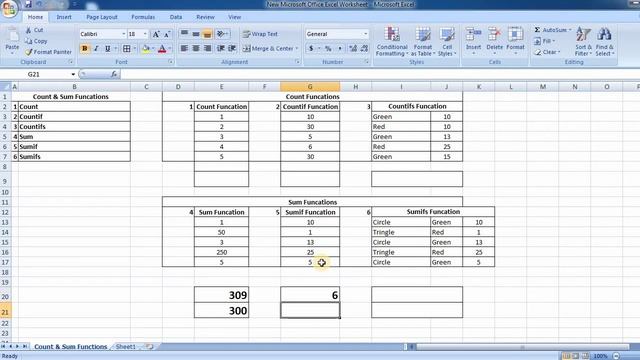Image resolution: width=640 pixels, height=360 pixels.
Task: Apply comma style
Action: [x=340, y=48]
